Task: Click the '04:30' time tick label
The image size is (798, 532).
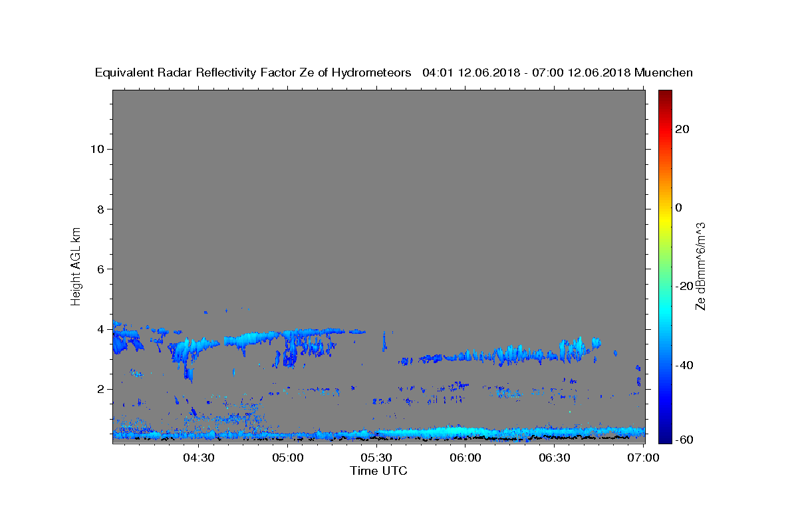Action: (198, 458)
